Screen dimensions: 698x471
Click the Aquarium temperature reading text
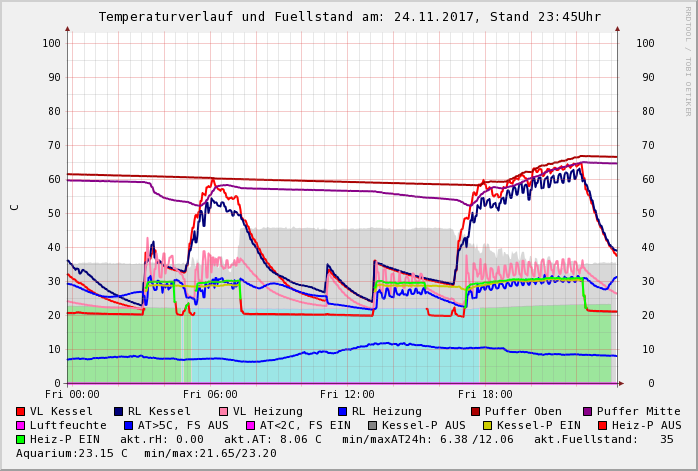coord(72,453)
